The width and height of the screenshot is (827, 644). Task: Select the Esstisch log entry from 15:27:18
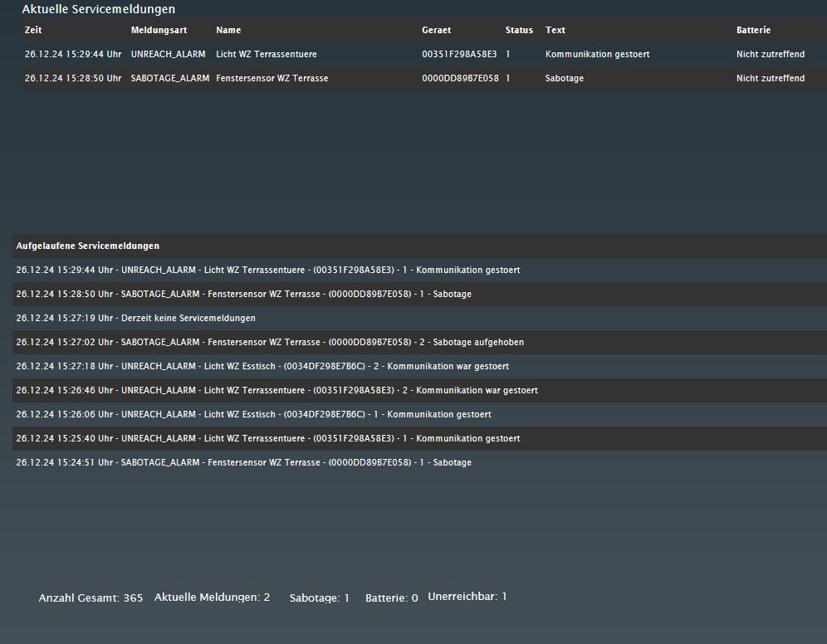pos(262,366)
